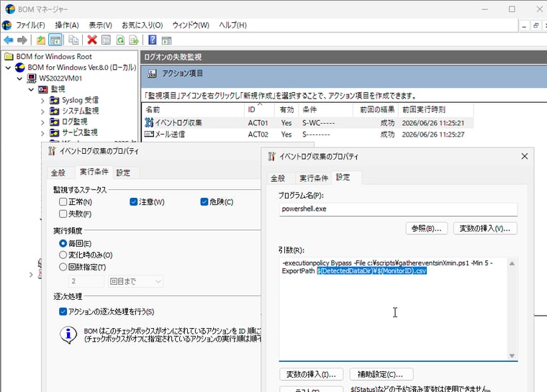
Task: Click the blue help question mark icon
Action: (x=152, y=40)
